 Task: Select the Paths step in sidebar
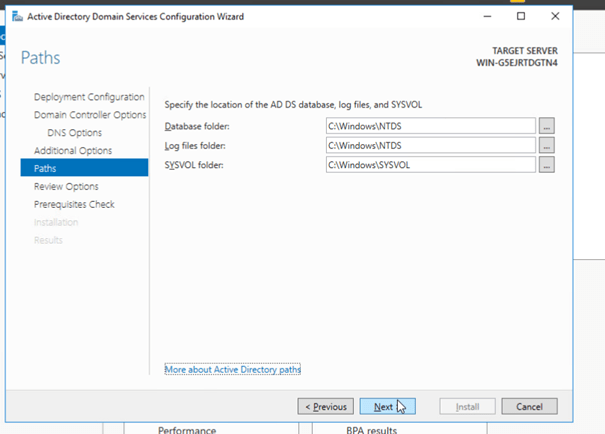point(45,169)
